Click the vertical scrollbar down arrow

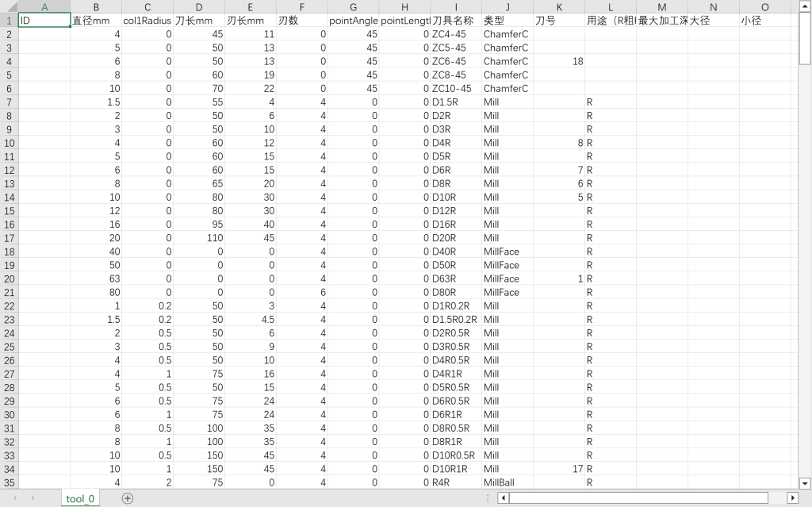pyautogui.click(x=805, y=482)
